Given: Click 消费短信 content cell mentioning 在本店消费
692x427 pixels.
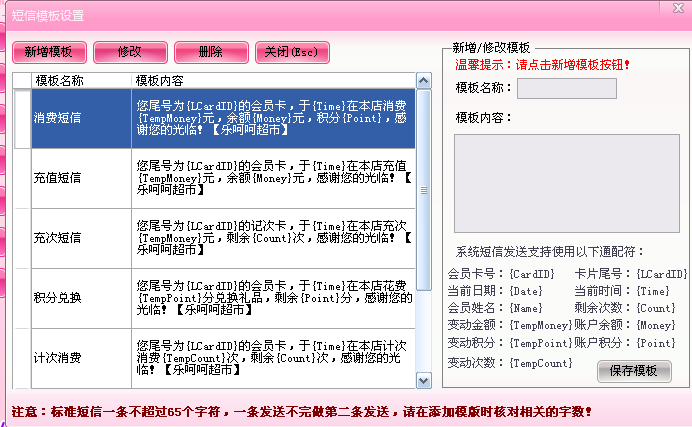Looking at the screenshot, I should tap(273, 118).
